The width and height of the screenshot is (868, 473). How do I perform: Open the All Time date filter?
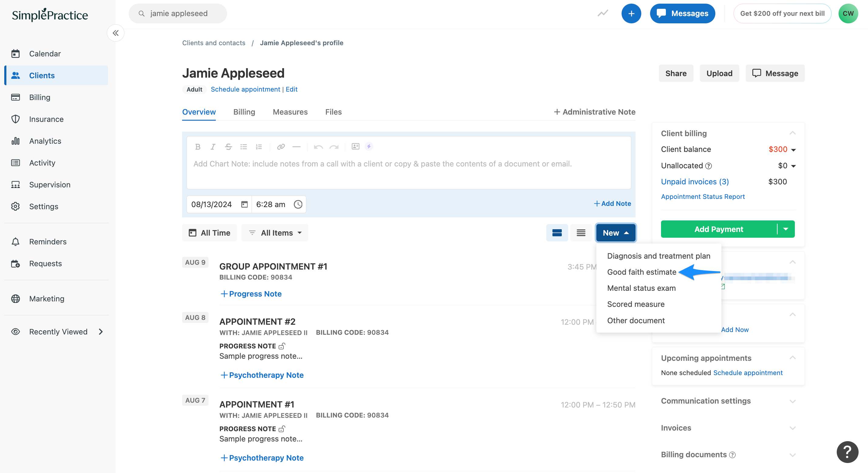click(x=209, y=233)
